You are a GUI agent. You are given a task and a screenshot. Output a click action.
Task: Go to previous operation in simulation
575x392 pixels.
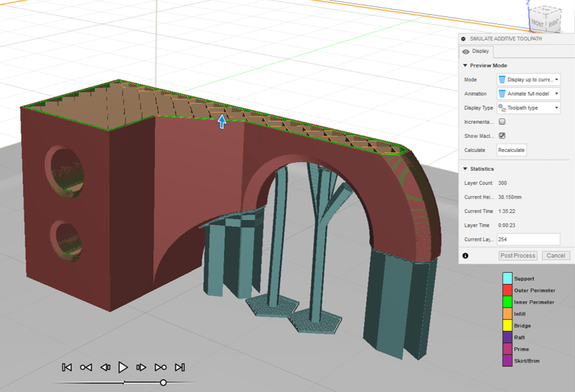click(x=86, y=367)
